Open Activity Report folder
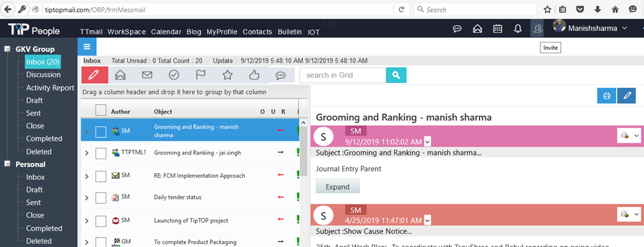The image size is (644, 247). click(x=50, y=88)
